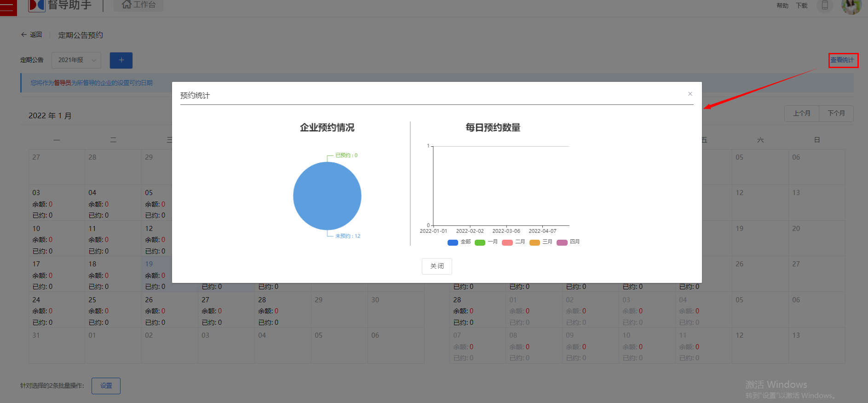Open the 帮助 help link
The height and width of the screenshot is (403, 868).
pyautogui.click(x=782, y=6)
